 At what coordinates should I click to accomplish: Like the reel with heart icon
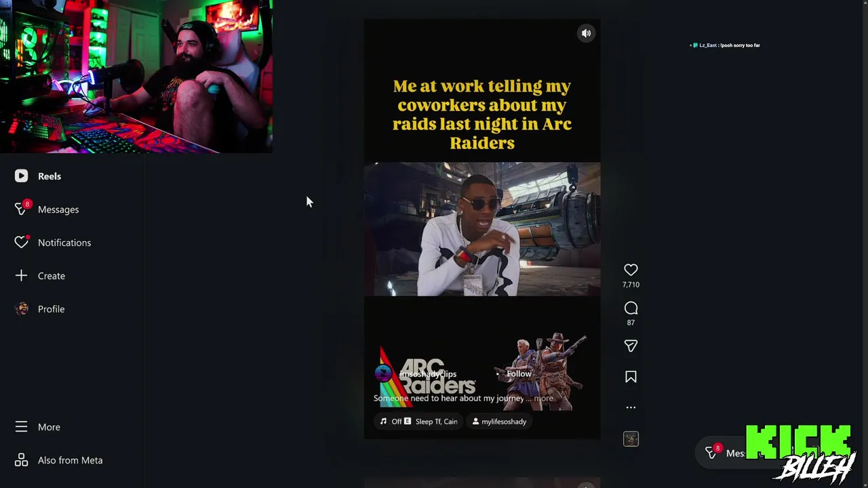tap(631, 270)
